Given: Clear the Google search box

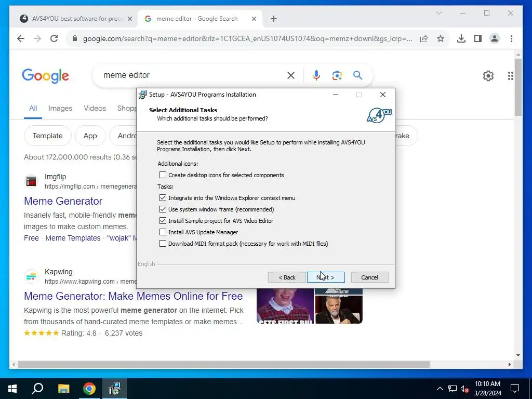Looking at the screenshot, I should point(291,75).
